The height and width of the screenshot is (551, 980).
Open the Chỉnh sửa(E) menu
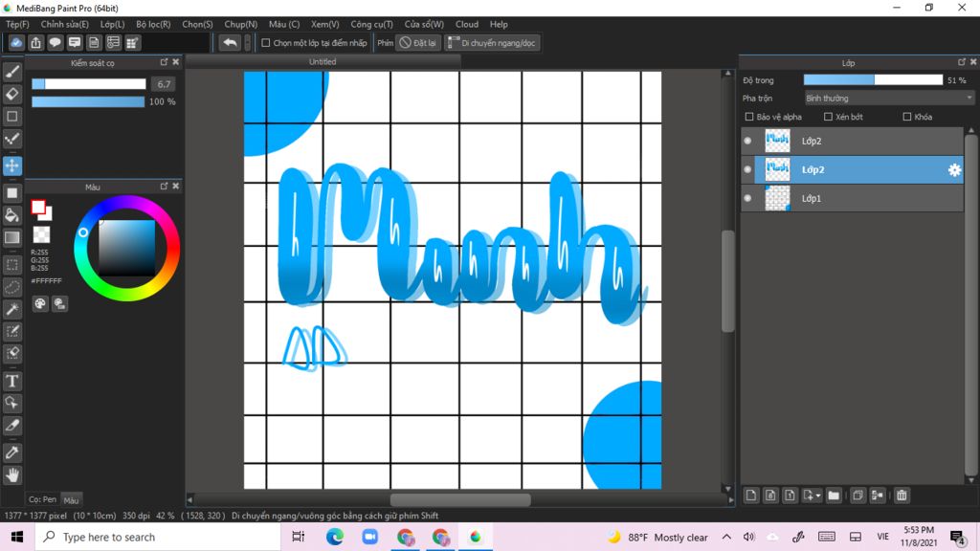65,24
